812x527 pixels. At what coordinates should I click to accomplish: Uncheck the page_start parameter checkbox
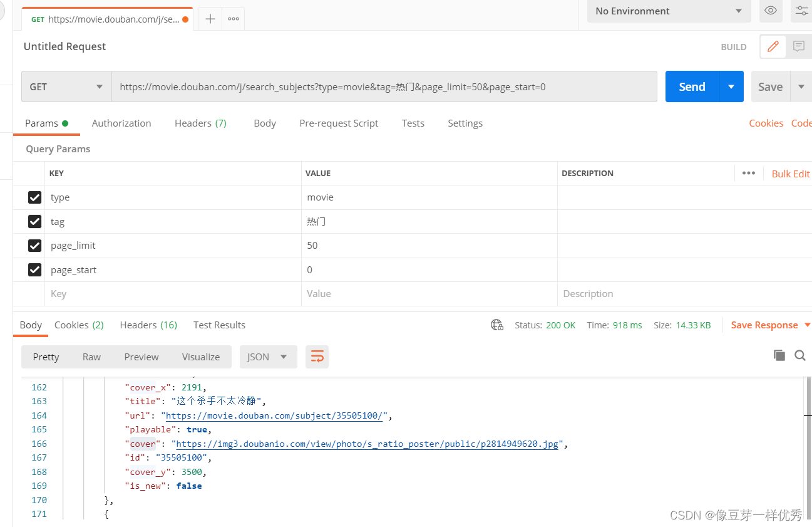point(35,270)
